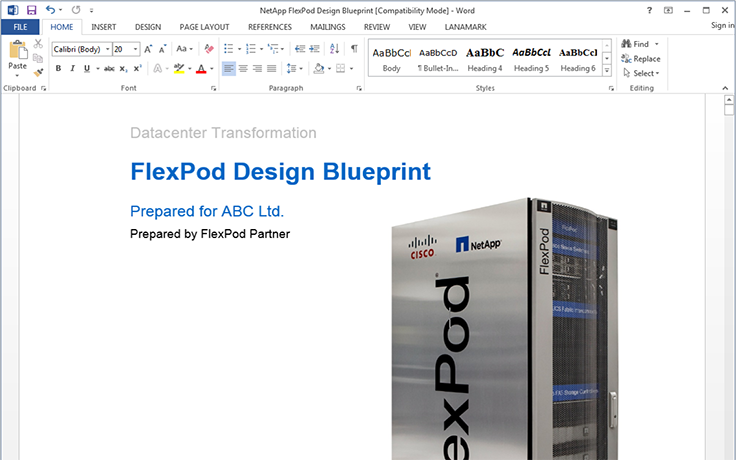The height and width of the screenshot is (460, 736).
Task: Open the PAGE LAYOUT tab
Action: 203,26
